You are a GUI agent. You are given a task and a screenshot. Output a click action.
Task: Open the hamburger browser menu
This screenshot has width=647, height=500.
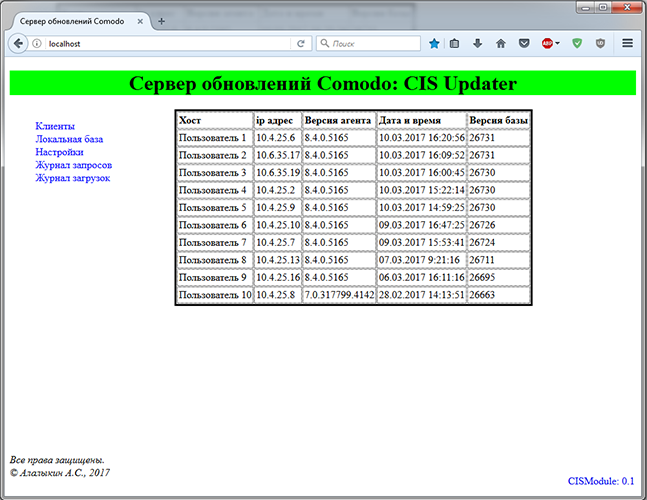tap(628, 43)
